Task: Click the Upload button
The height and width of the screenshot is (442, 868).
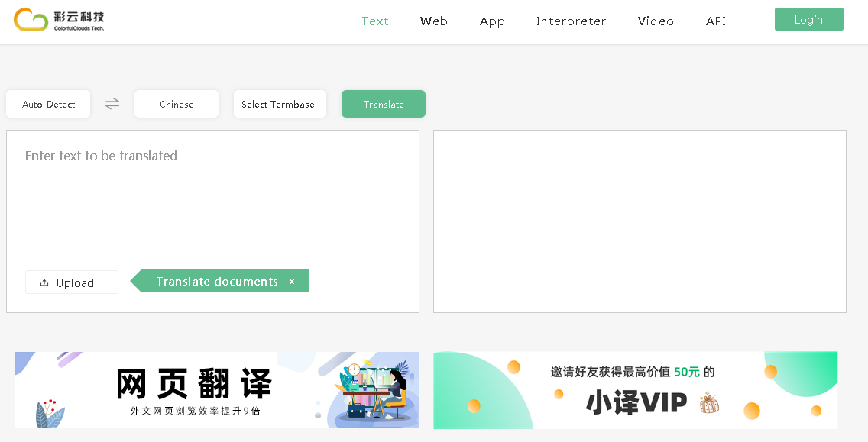Action: coord(71,282)
